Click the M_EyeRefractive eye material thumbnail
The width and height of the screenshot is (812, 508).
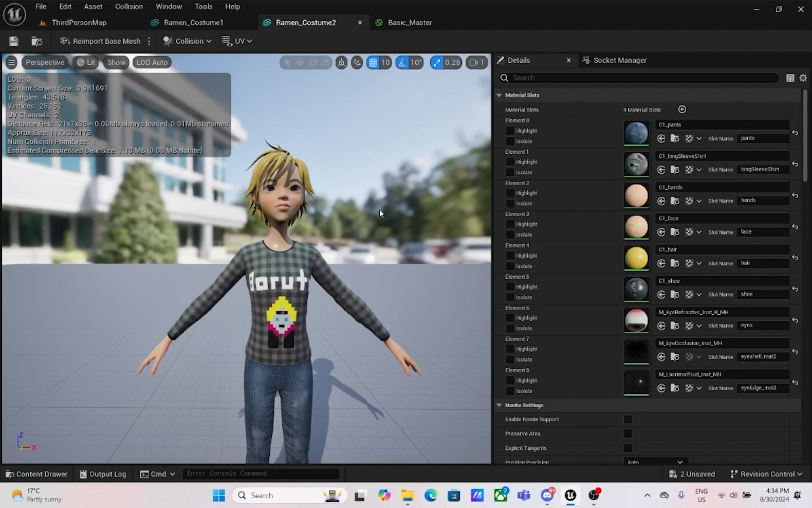pyautogui.click(x=636, y=320)
